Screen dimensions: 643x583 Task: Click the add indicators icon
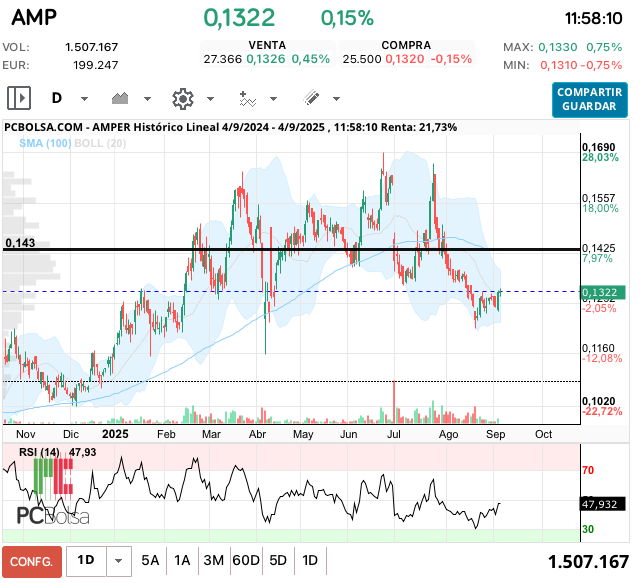coord(248,99)
